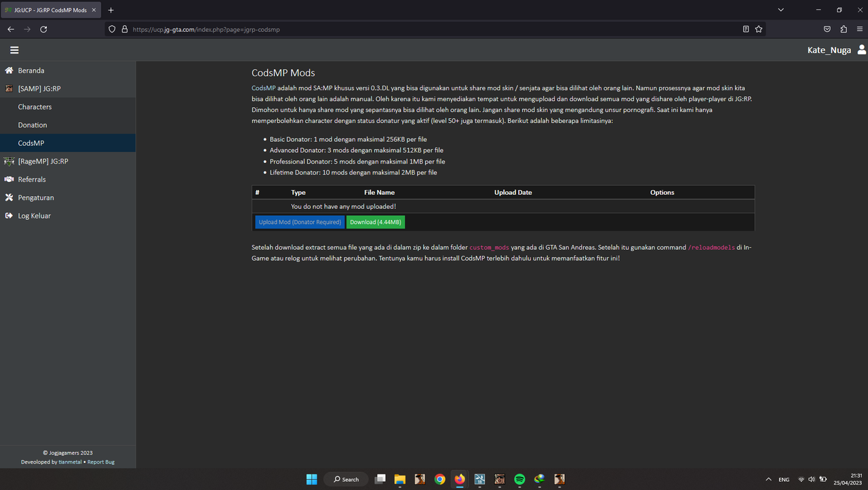Screen dimensions: 868x490
Task: Bookmark this page with the star icon
Action: click(x=759, y=29)
